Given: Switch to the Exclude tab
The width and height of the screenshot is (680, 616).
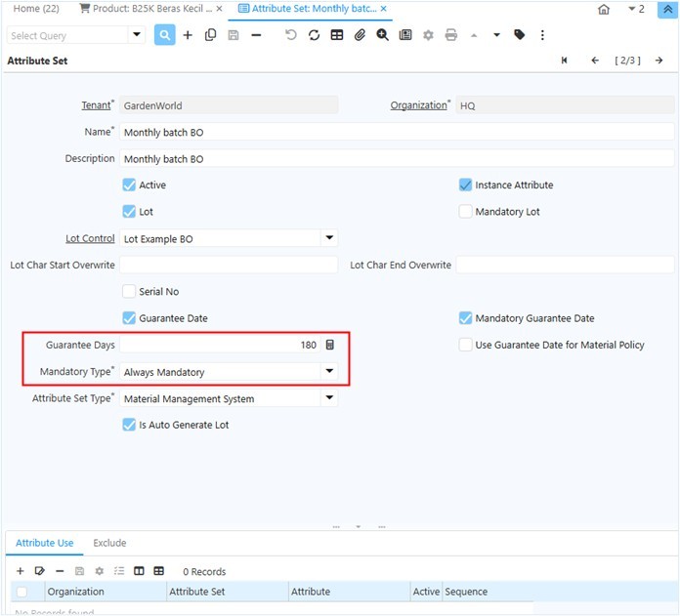Looking at the screenshot, I should point(109,543).
